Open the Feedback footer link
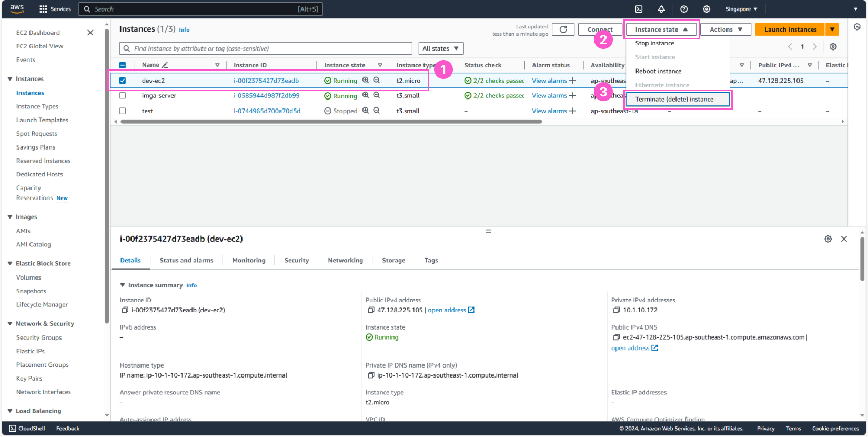868x437 pixels. point(68,429)
